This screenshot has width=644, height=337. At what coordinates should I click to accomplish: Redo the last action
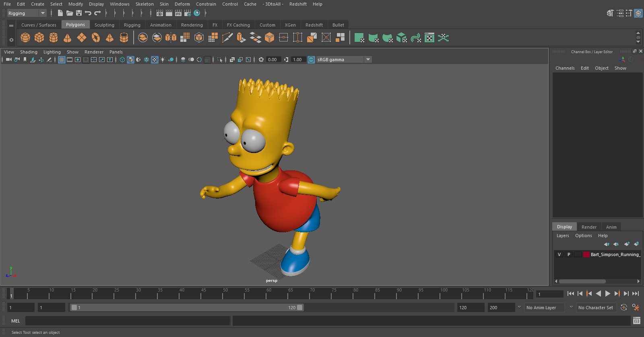97,13
